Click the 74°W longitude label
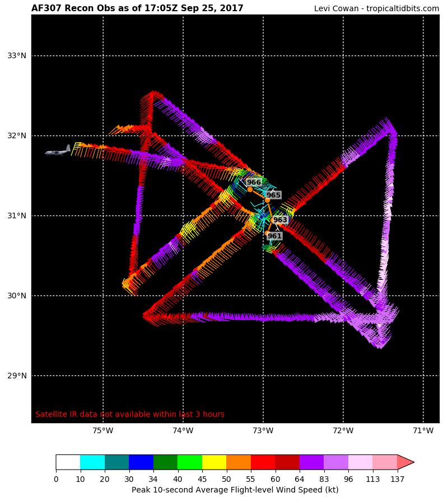Image resolution: width=448 pixels, height=497 pixels. [183, 431]
